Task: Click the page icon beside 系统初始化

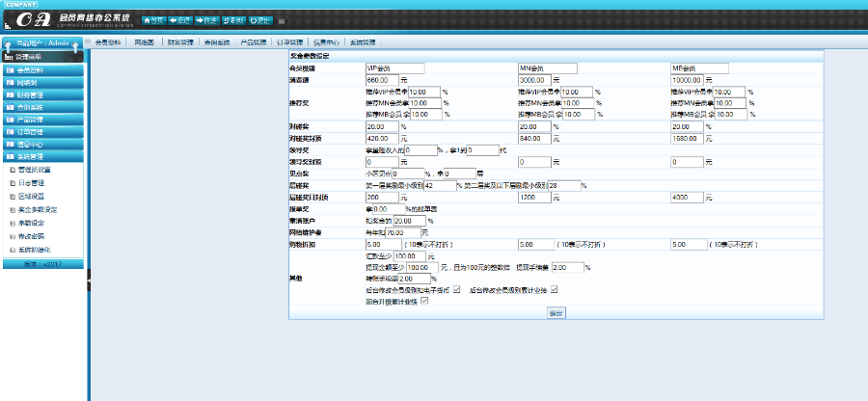Action: 13,250
